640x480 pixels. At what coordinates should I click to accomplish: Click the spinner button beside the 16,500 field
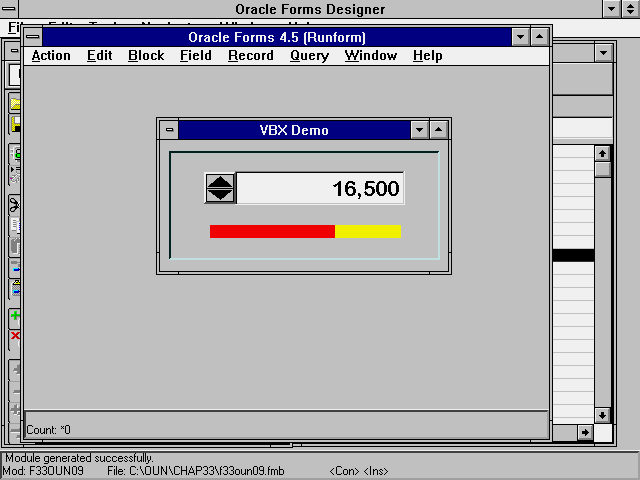(219, 188)
